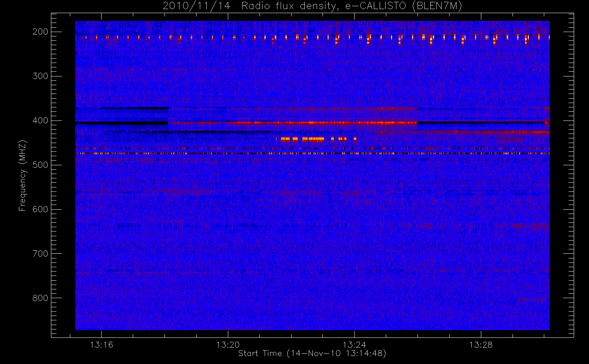Click the 500 frequency tick label

point(40,165)
